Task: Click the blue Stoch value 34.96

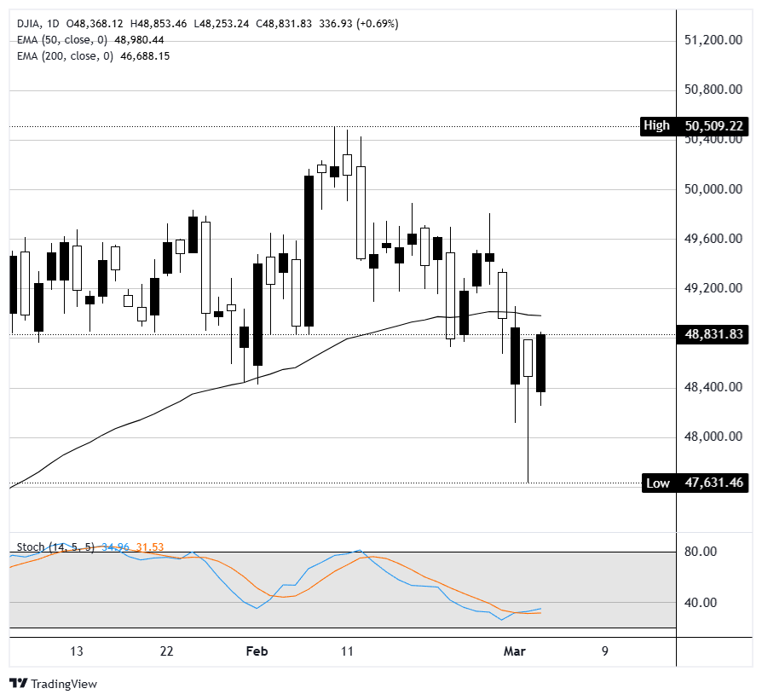Action: [116, 547]
